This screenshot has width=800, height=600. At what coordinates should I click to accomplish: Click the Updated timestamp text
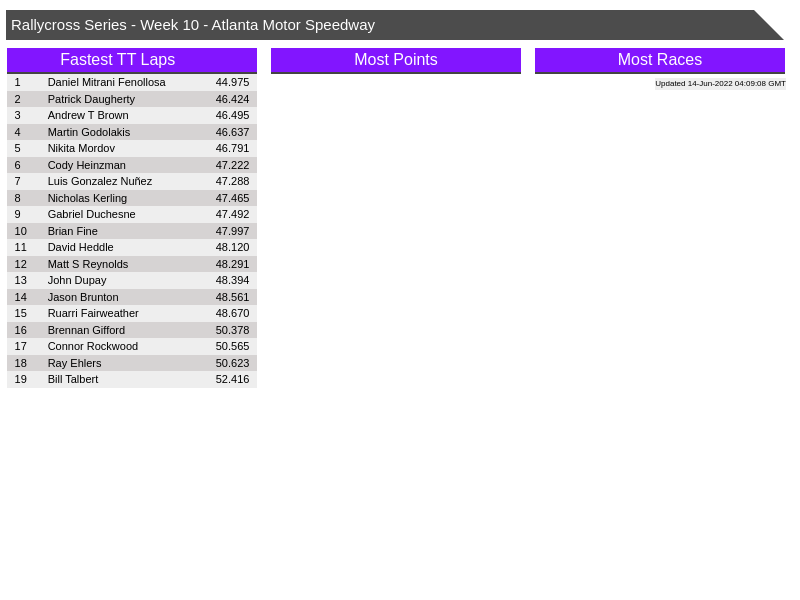point(720,84)
